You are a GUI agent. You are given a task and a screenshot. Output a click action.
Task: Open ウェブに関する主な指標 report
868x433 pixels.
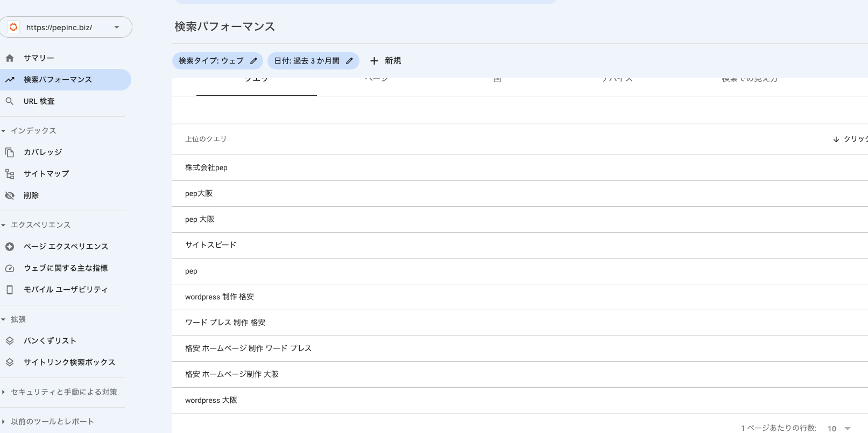coord(65,268)
